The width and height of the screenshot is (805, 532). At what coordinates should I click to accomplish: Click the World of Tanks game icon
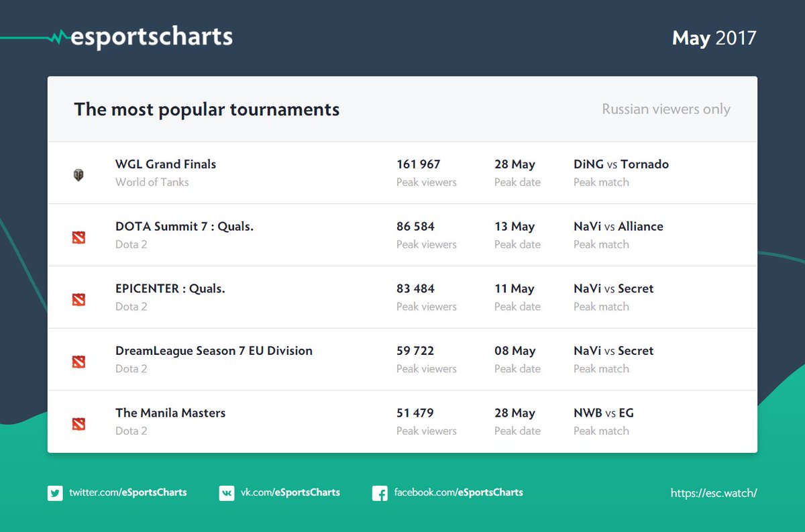pos(78,175)
